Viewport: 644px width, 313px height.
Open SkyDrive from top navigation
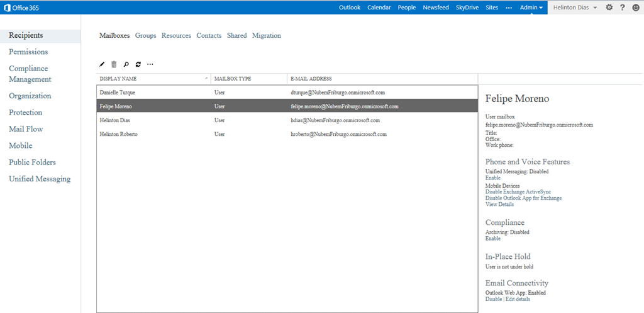[467, 8]
